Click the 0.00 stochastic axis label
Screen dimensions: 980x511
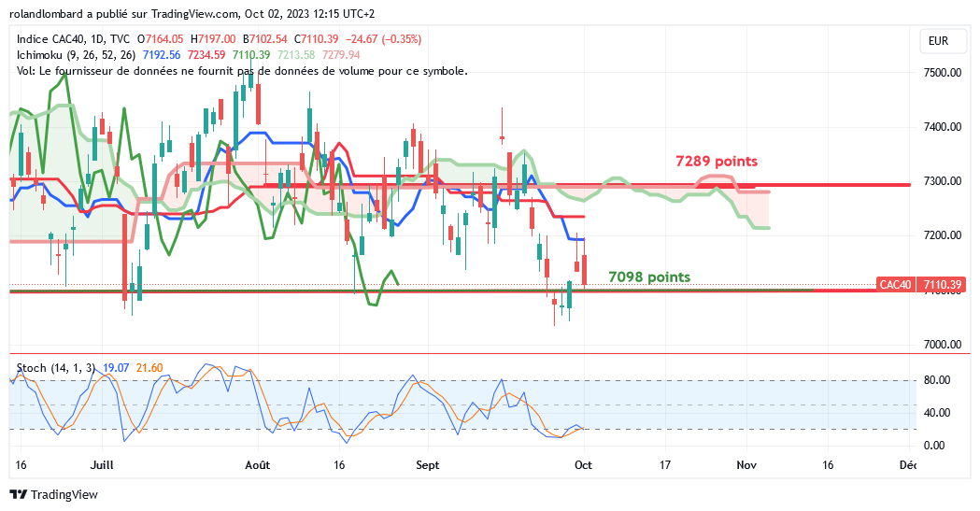click(933, 446)
